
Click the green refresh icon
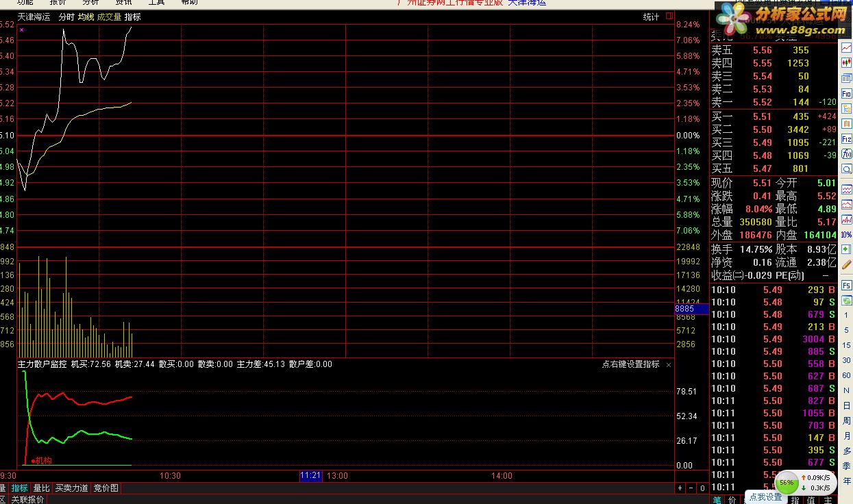(847, 300)
